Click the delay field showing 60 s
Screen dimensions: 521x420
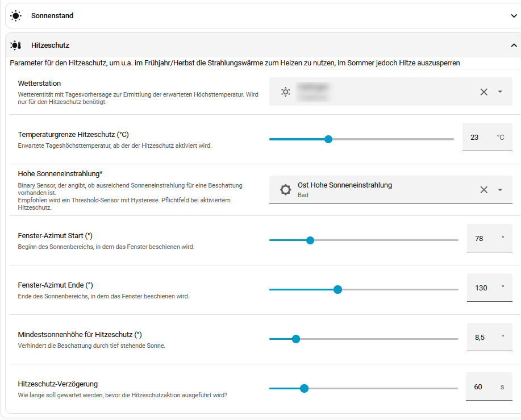[x=489, y=386]
